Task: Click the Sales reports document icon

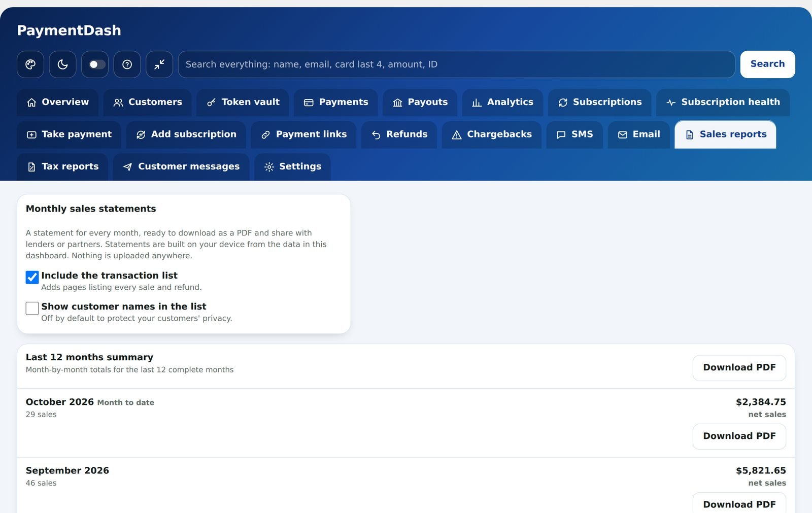Action: coord(690,135)
